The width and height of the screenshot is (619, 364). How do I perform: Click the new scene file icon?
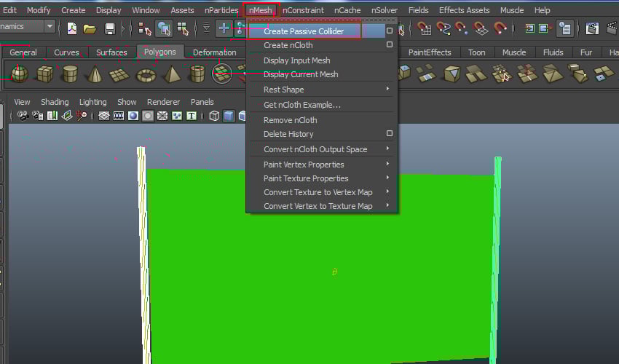click(x=72, y=28)
